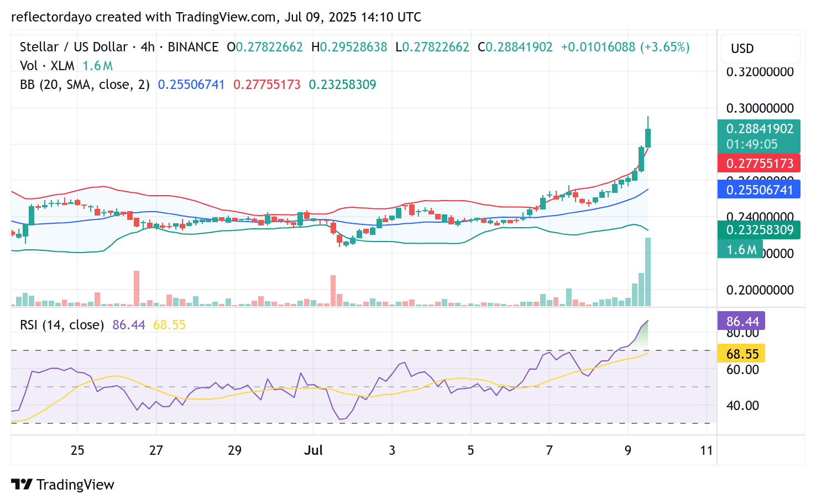
Task: Click the green BB lower value in legend
Action: [x=342, y=85]
